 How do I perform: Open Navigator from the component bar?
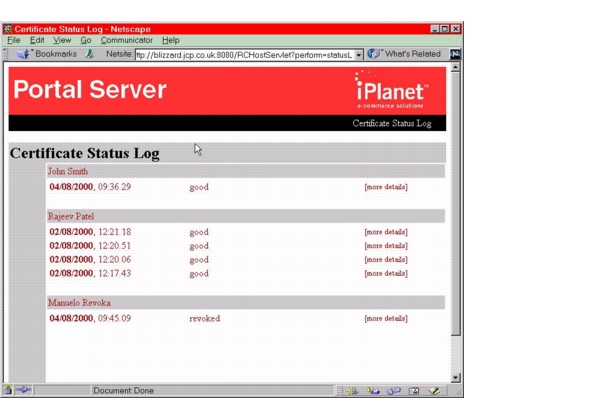click(x=353, y=390)
